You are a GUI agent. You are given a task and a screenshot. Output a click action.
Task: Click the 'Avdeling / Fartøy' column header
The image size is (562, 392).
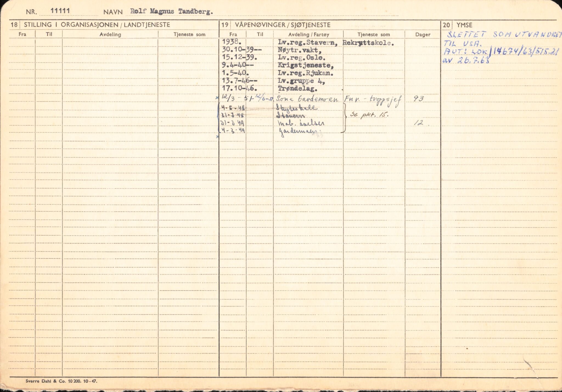pyautogui.click(x=309, y=34)
